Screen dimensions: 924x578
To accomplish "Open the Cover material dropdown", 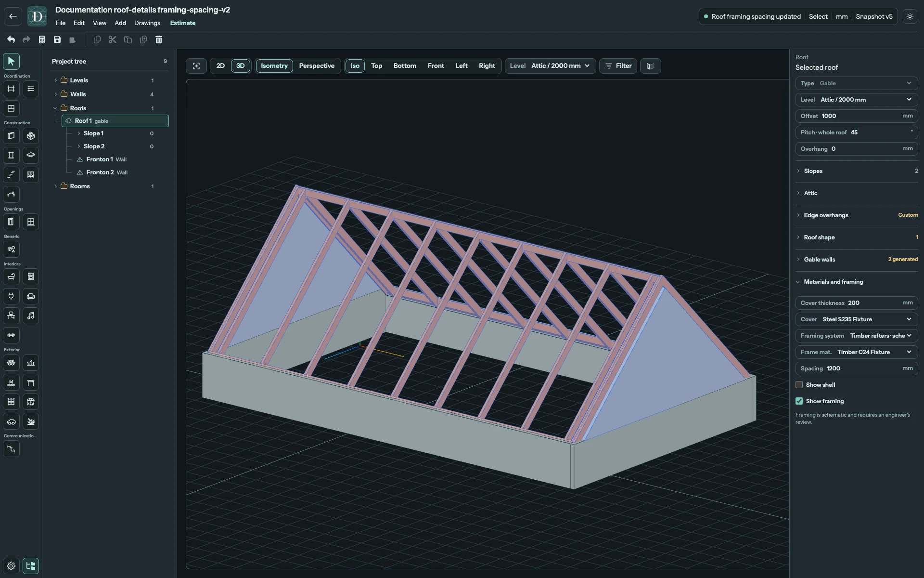I will click(x=857, y=319).
